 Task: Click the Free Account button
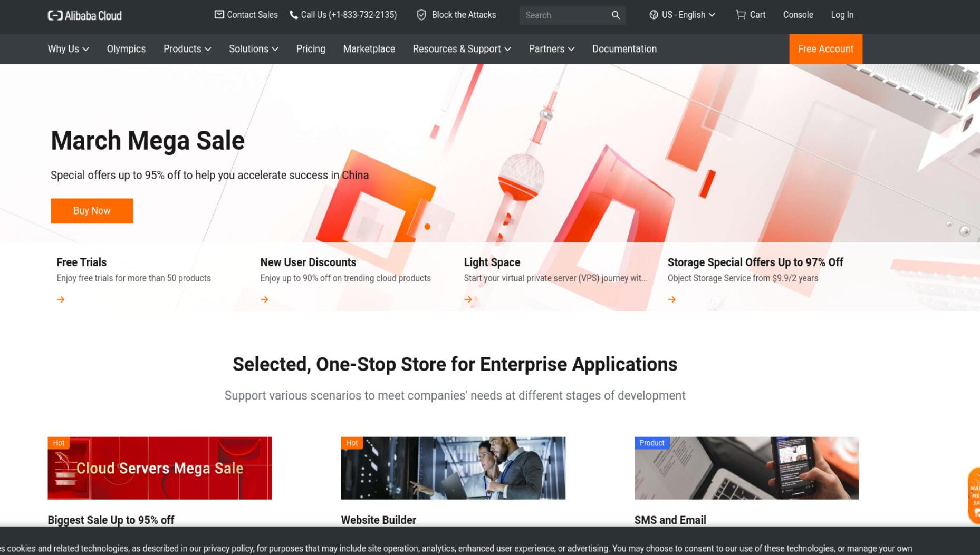[825, 49]
